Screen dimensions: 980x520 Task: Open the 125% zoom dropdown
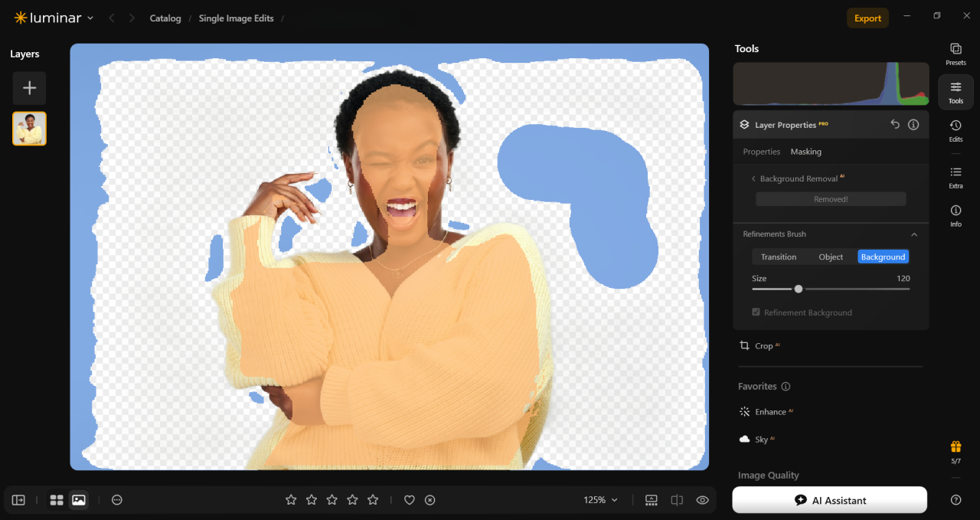pyautogui.click(x=600, y=500)
